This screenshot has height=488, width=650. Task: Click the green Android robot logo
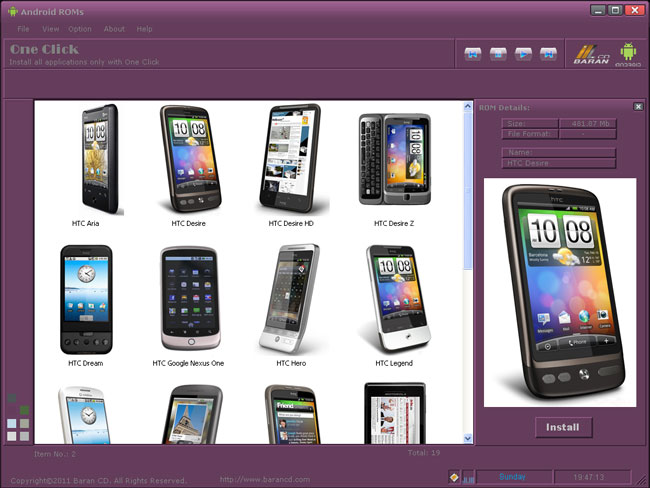pyautogui.click(x=628, y=54)
